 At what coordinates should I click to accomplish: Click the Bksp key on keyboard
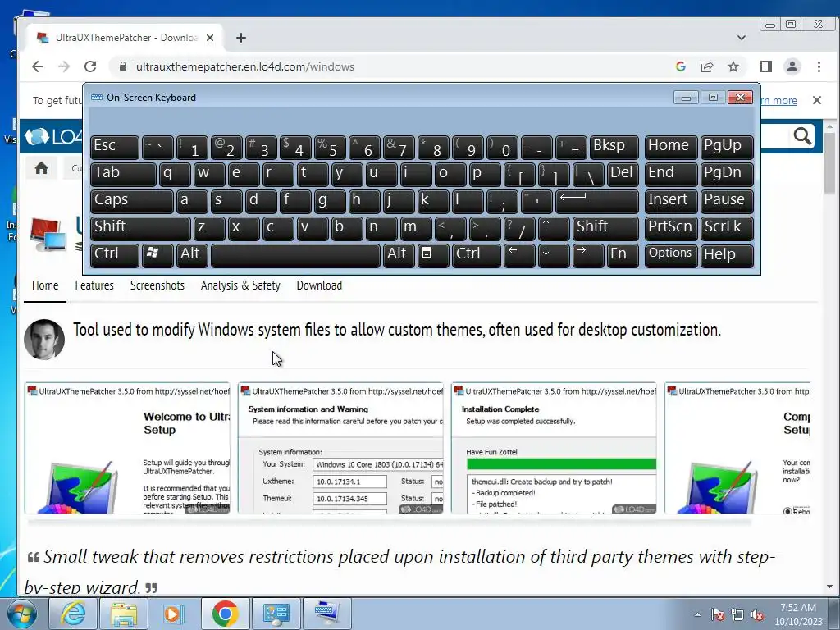(614, 147)
